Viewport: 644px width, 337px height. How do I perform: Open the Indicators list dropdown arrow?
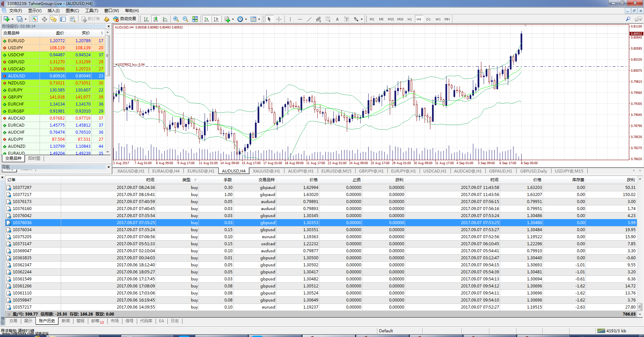[x=233, y=19]
